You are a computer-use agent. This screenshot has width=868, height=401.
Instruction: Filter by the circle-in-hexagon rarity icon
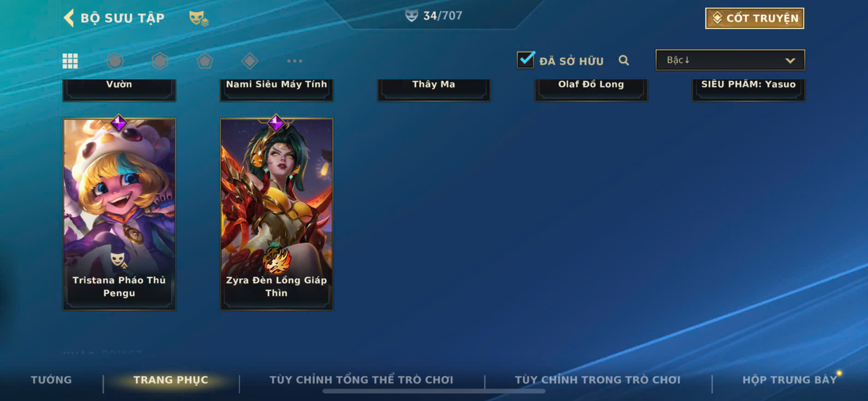(115, 61)
